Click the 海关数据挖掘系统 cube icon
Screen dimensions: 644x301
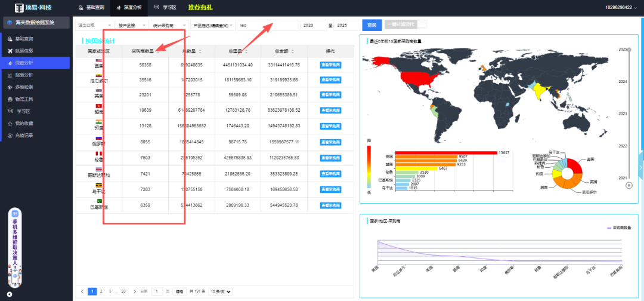(x=10, y=23)
